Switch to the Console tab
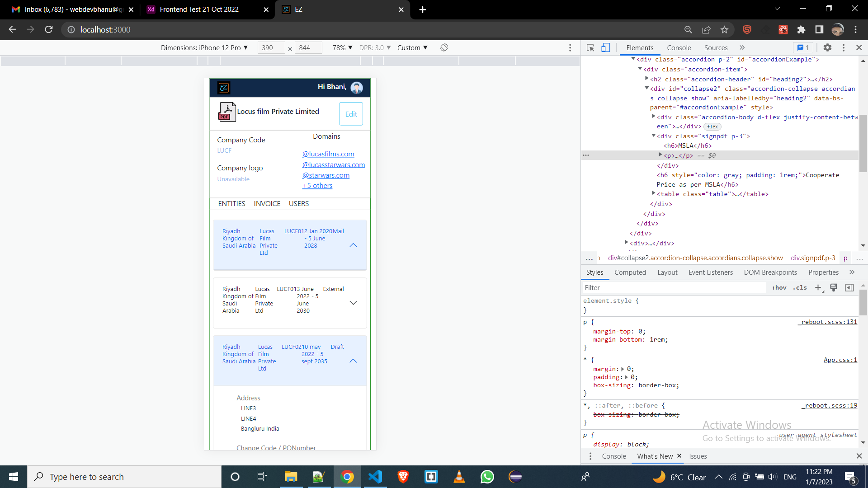This screenshot has height=488, width=868. coord(679,47)
